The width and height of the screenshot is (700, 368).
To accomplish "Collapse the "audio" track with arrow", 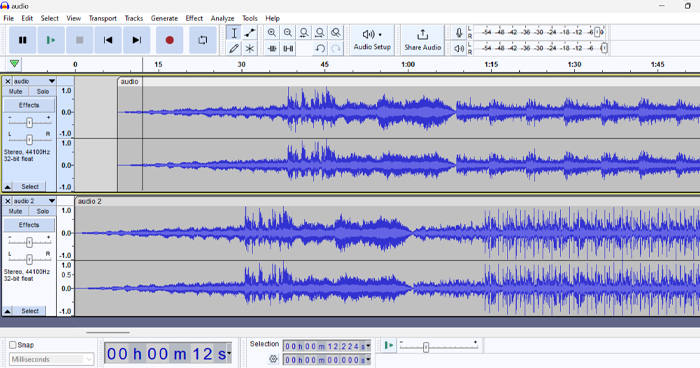I will (x=8, y=187).
